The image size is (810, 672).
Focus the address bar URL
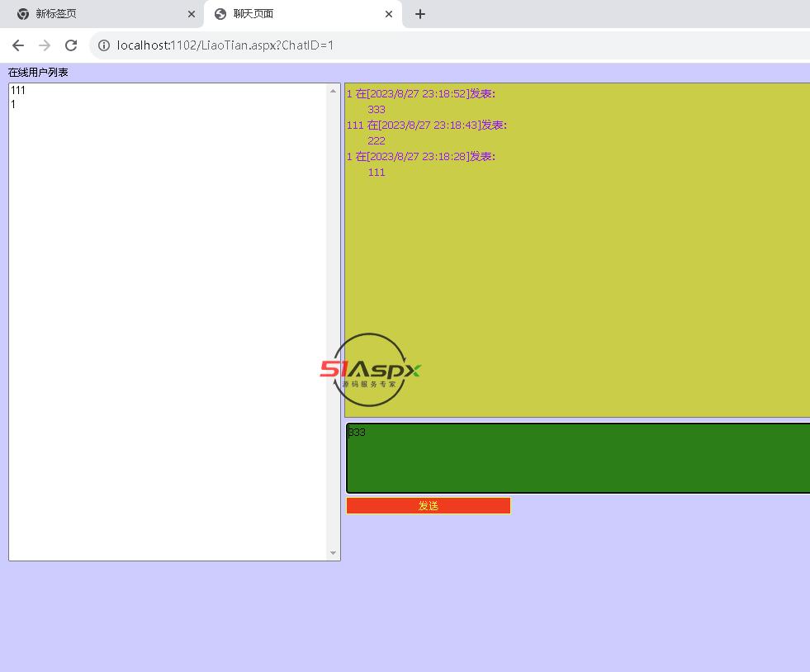point(225,45)
